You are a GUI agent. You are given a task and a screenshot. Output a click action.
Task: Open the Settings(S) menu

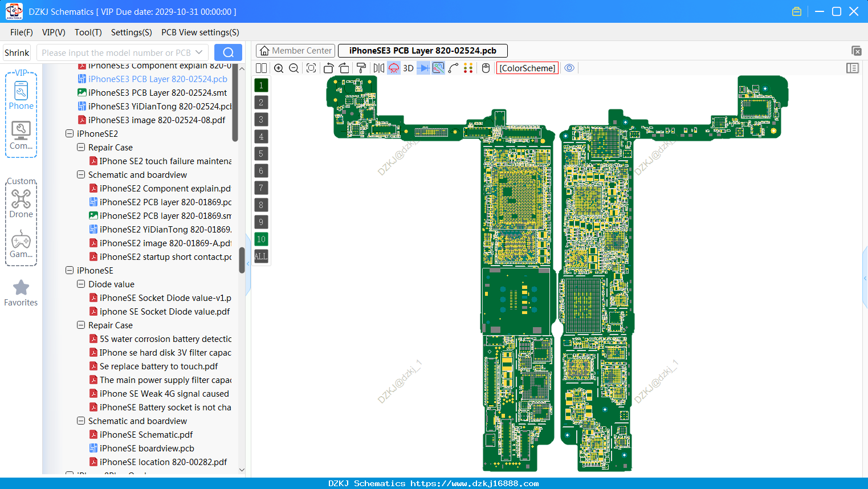click(x=131, y=32)
